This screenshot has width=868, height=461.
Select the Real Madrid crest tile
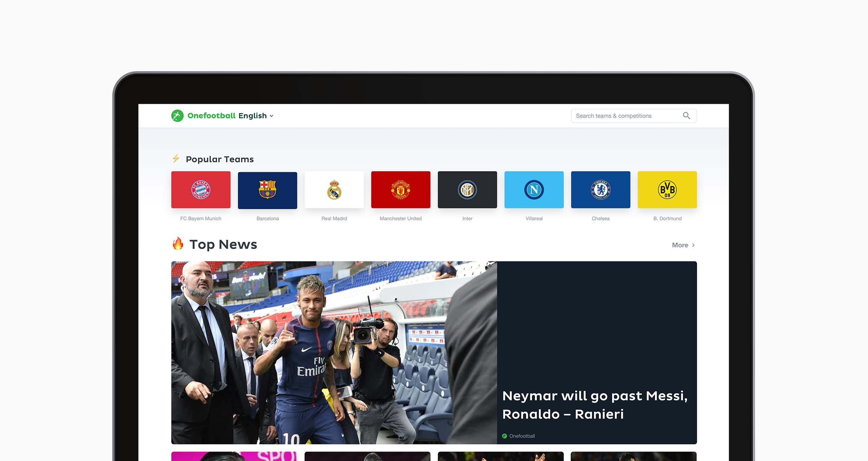pyautogui.click(x=334, y=189)
